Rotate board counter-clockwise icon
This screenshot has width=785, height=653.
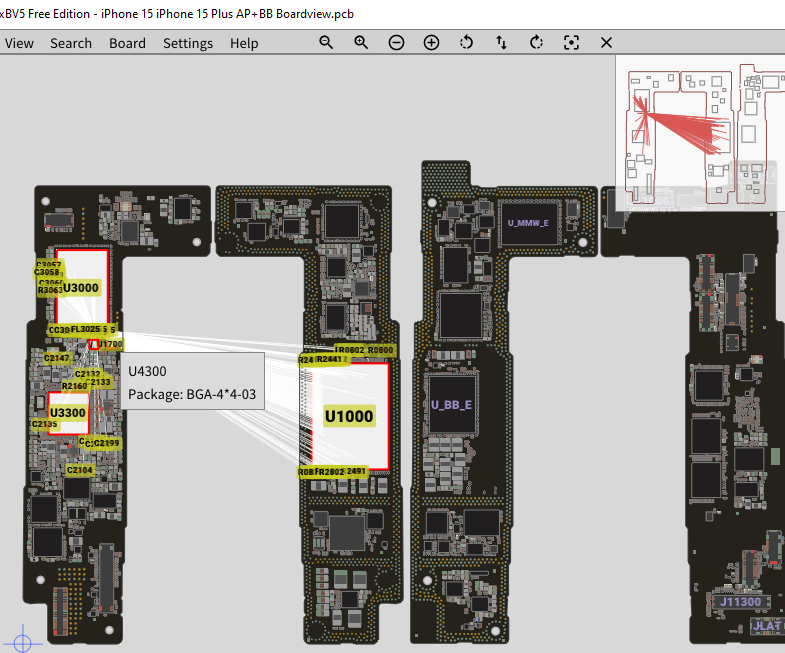point(466,43)
